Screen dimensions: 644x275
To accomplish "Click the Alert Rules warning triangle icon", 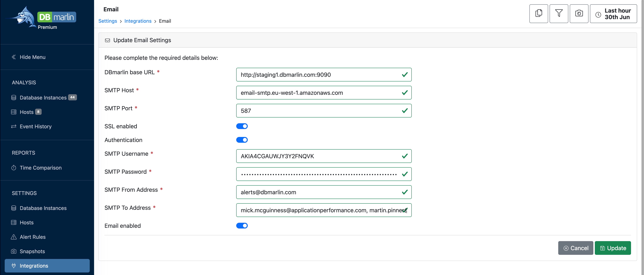I will (x=14, y=237).
